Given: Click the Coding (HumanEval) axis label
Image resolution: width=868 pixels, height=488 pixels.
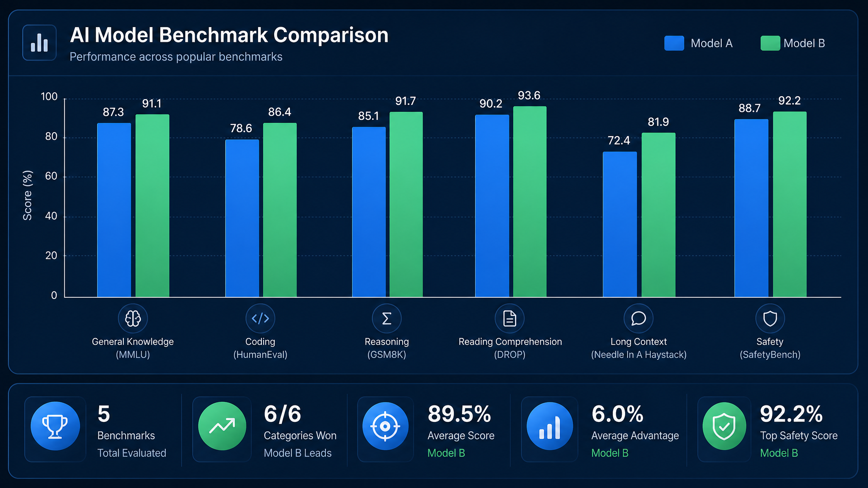Looking at the screenshot, I should pos(260,348).
